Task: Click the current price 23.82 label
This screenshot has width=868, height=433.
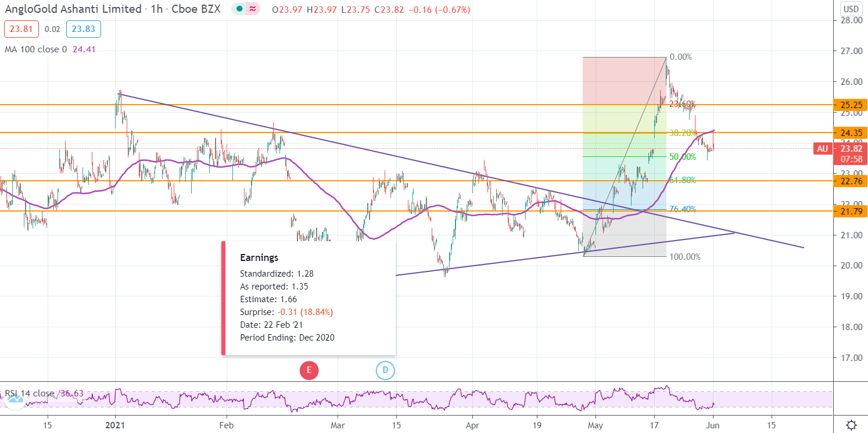Action: [x=850, y=148]
